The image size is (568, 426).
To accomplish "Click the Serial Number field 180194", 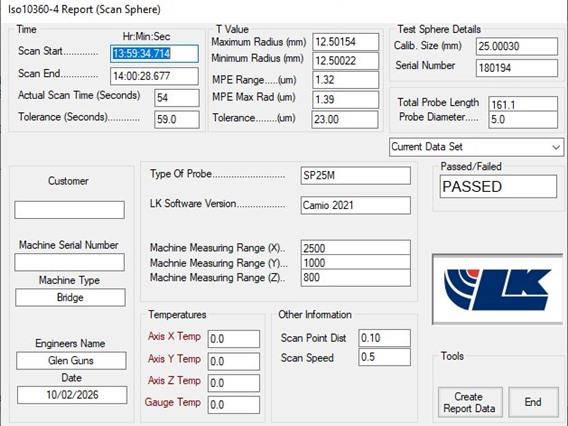I will (517, 68).
